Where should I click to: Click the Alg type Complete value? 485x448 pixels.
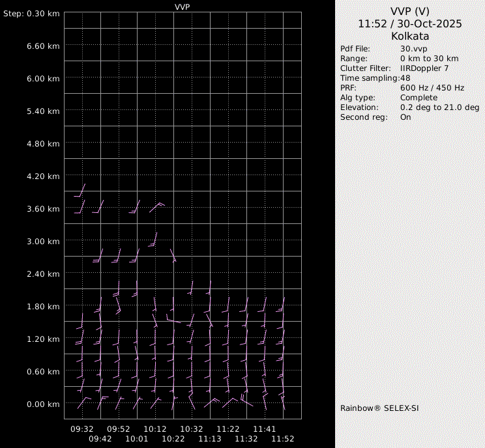tap(419, 98)
